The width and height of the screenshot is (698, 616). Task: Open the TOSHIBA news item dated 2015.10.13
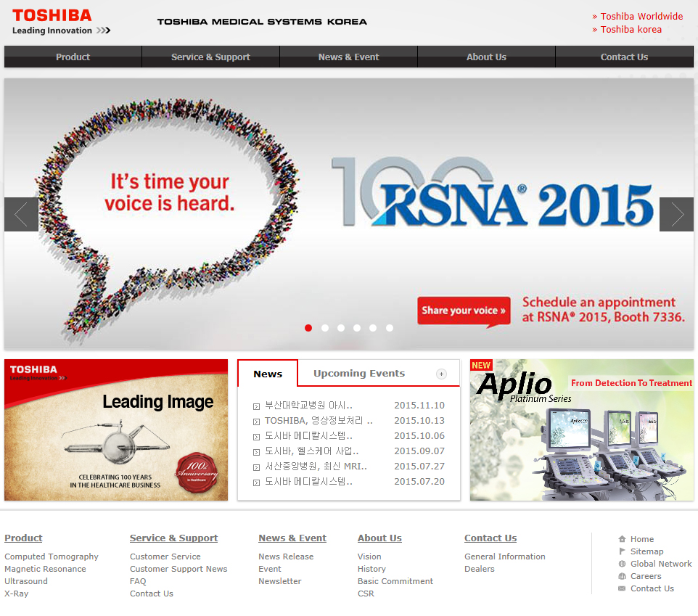[x=319, y=421]
